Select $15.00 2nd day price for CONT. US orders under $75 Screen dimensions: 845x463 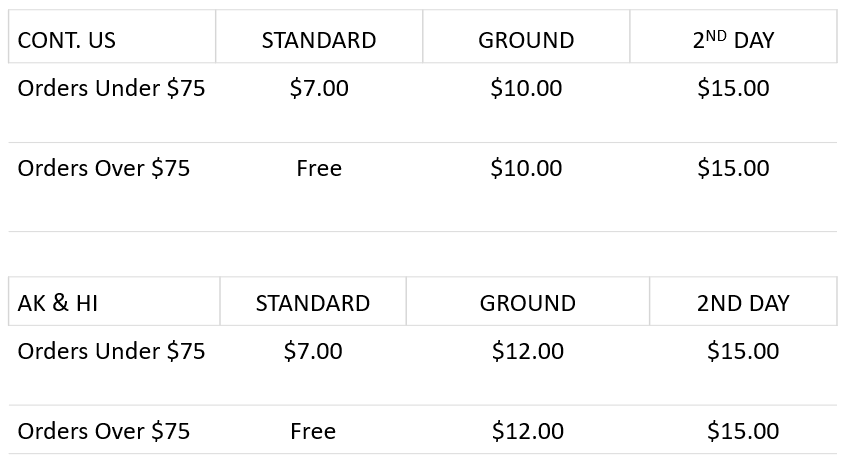coord(733,88)
